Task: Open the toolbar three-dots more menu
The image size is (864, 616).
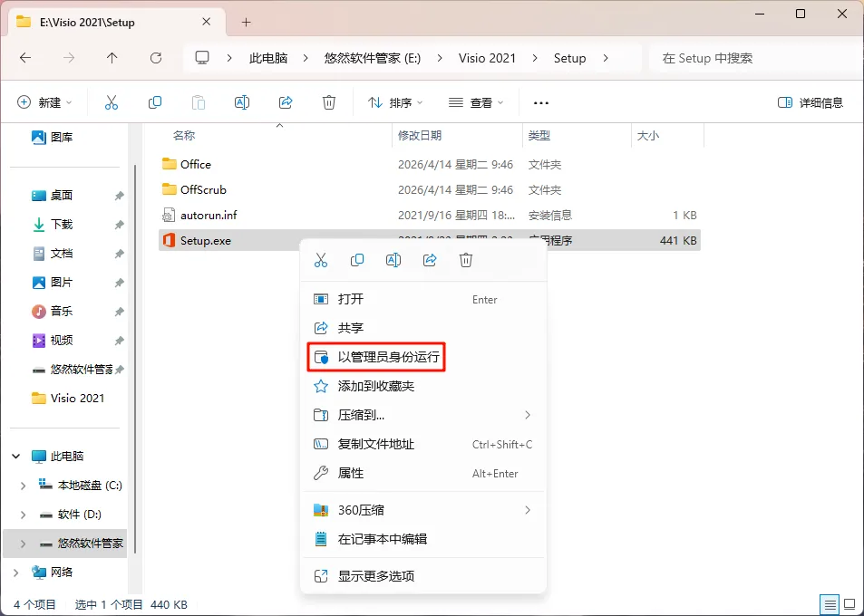Action: tap(541, 103)
